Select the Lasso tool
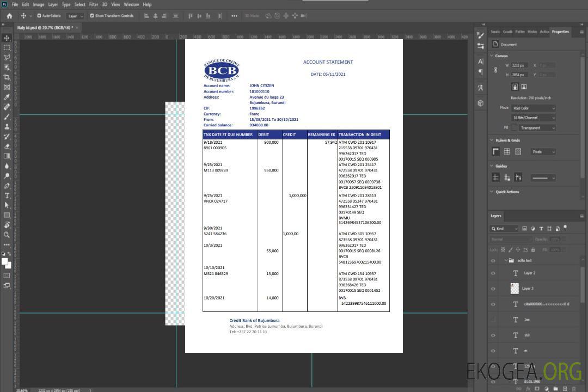The image size is (588, 392). coord(7,57)
